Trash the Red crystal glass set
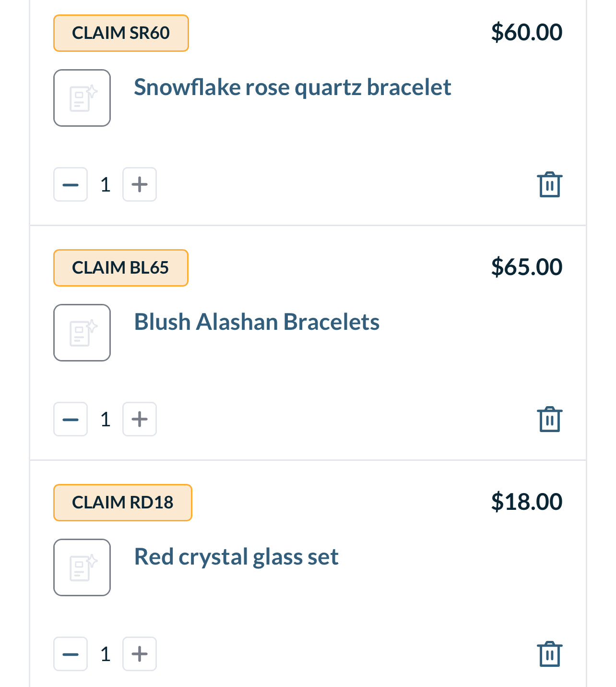This screenshot has height=687, width=616. 549,654
